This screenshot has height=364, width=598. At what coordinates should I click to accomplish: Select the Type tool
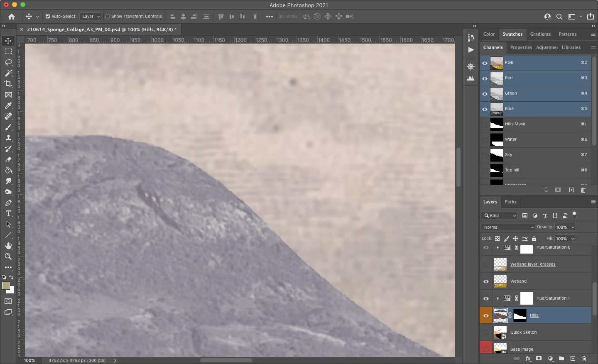(x=8, y=213)
